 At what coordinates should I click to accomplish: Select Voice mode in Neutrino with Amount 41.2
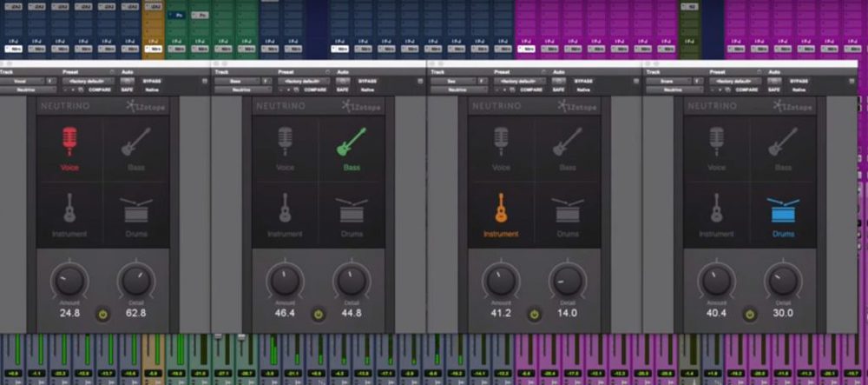click(x=501, y=148)
